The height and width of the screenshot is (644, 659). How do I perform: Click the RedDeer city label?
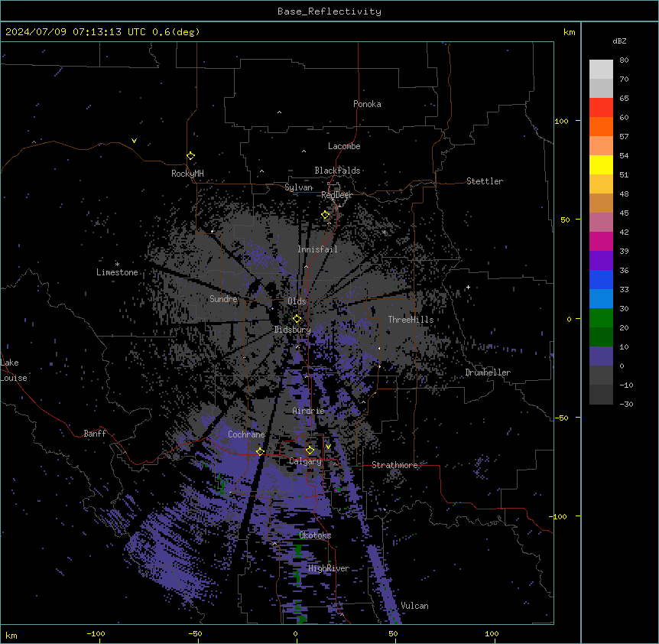pyautogui.click(x=336, y=195)
